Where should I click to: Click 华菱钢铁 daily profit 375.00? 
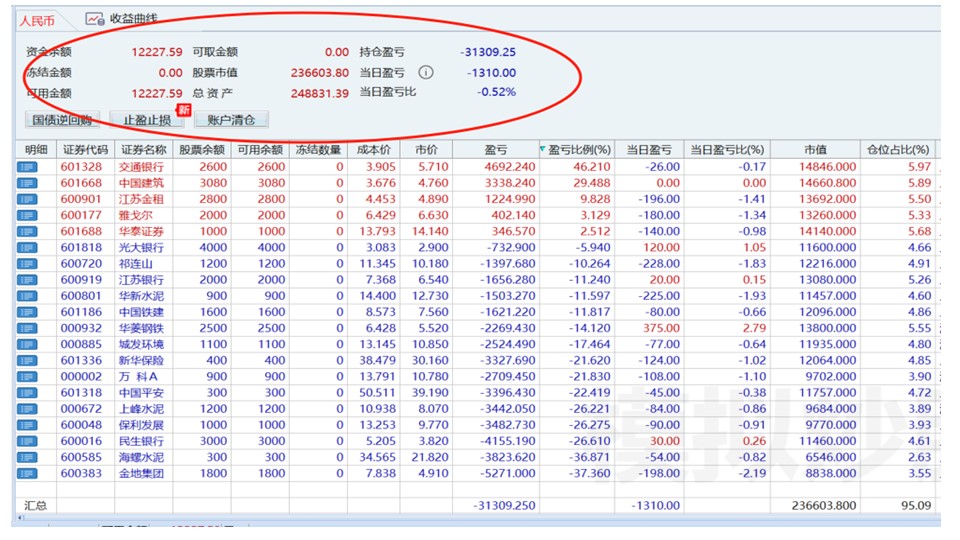(x=661, y=328)
